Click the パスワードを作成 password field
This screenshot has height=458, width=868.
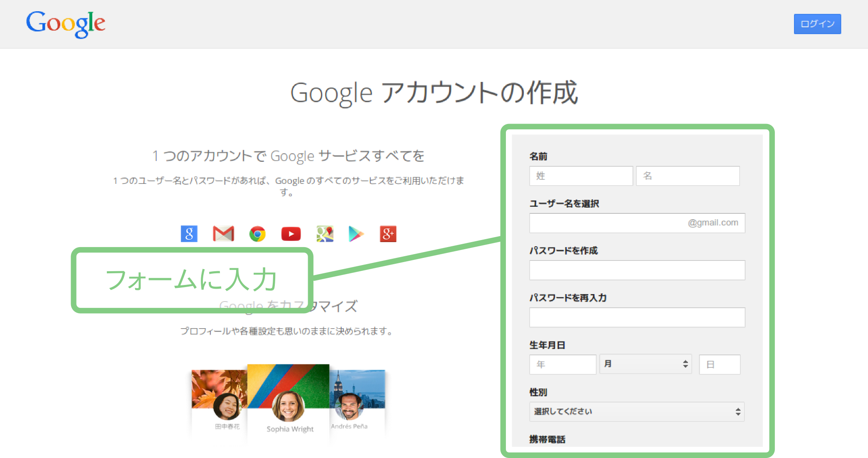(637, 270)
